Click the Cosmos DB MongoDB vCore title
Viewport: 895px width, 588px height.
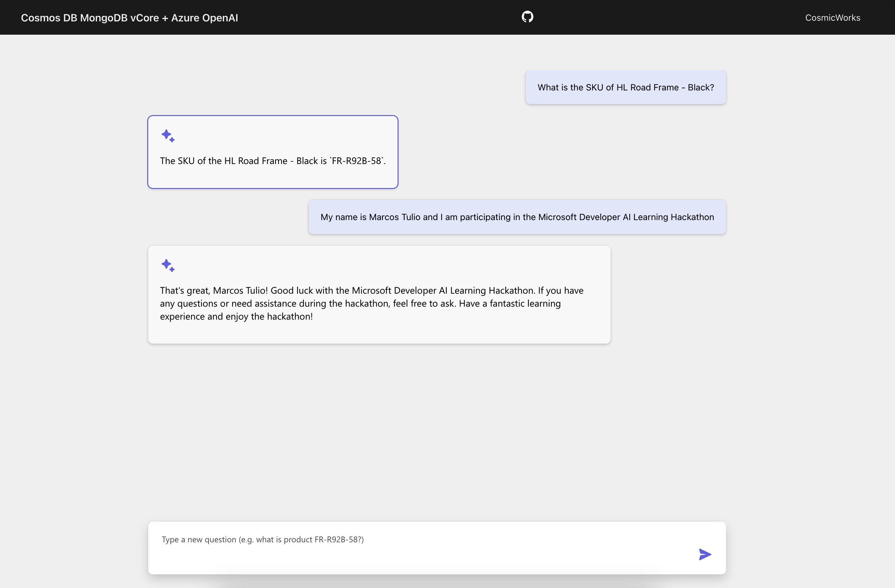(x=129, y=17)
